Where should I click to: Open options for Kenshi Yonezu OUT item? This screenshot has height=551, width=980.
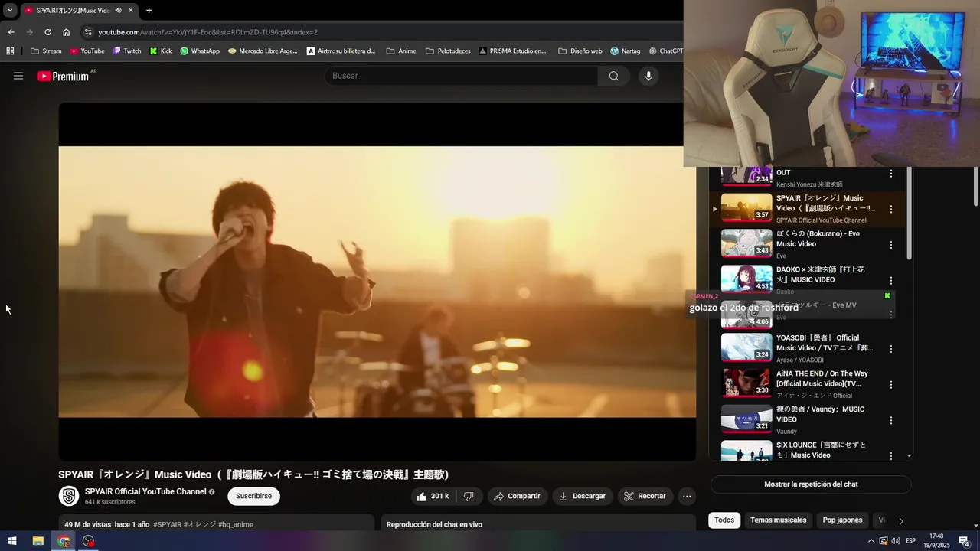(891, 174)
